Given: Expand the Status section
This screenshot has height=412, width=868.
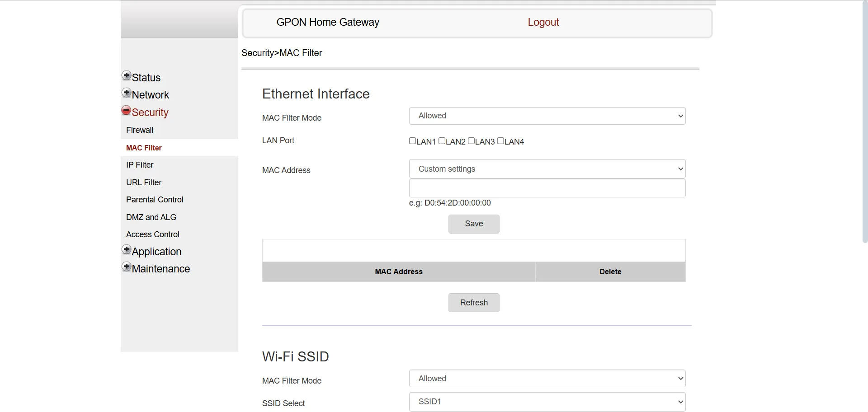Looking at the screenshot, I should point(126,75).
